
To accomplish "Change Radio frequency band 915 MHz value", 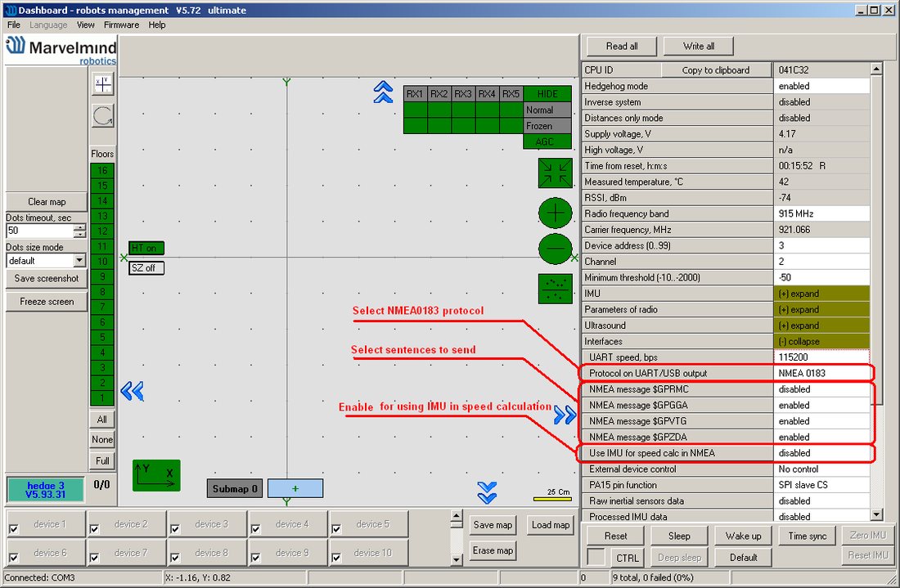I will [821, 214].
